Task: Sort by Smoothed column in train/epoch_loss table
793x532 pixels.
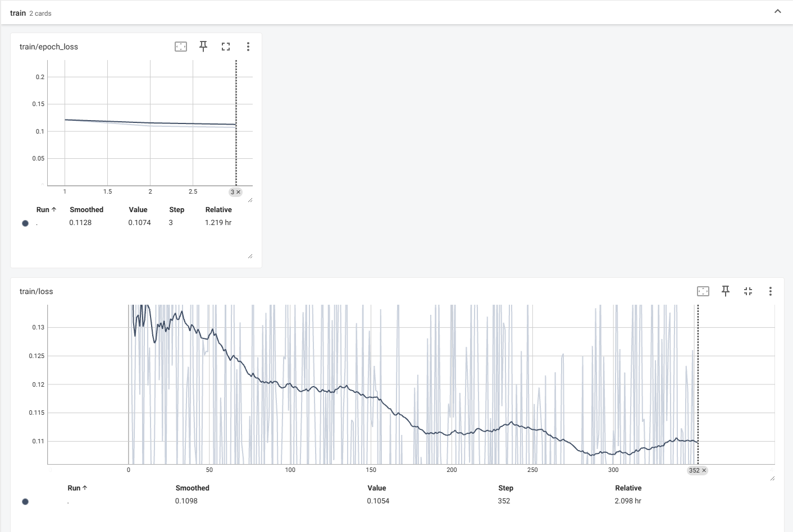Action: tap(86, 210)
